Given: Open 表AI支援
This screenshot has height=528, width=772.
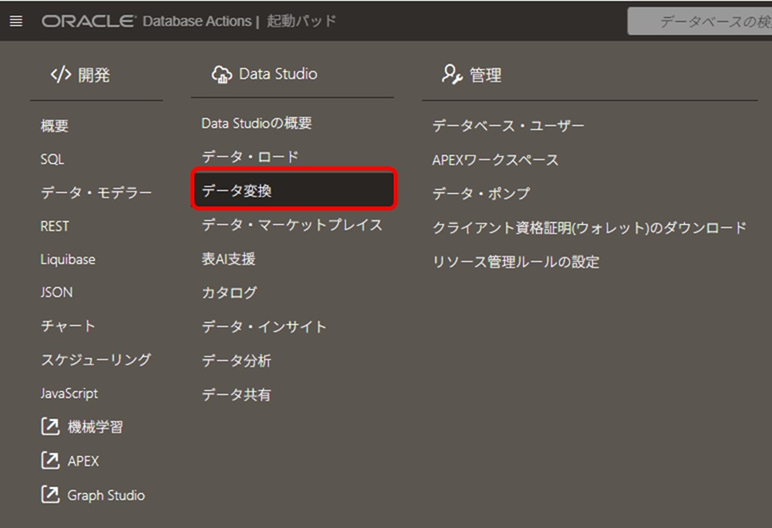Looking at the screenshot, I should pos(228,259).
